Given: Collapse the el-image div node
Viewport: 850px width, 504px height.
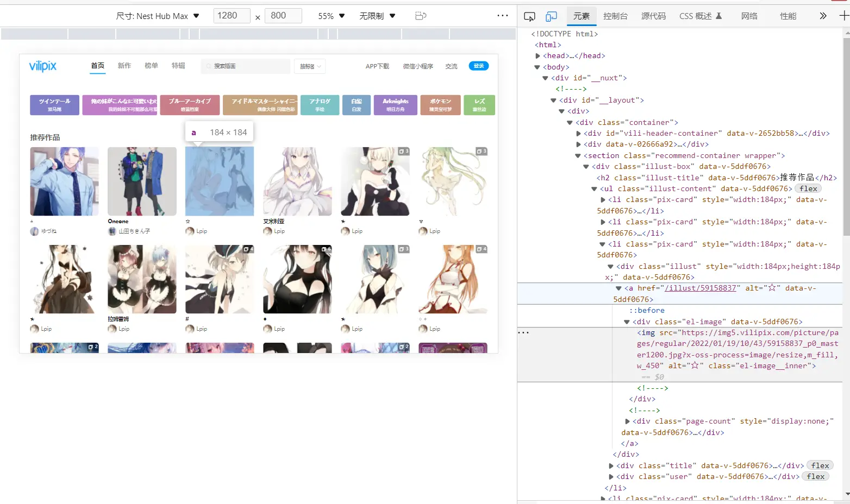Looking at the screenshot, I should click(x=627, y=322).
